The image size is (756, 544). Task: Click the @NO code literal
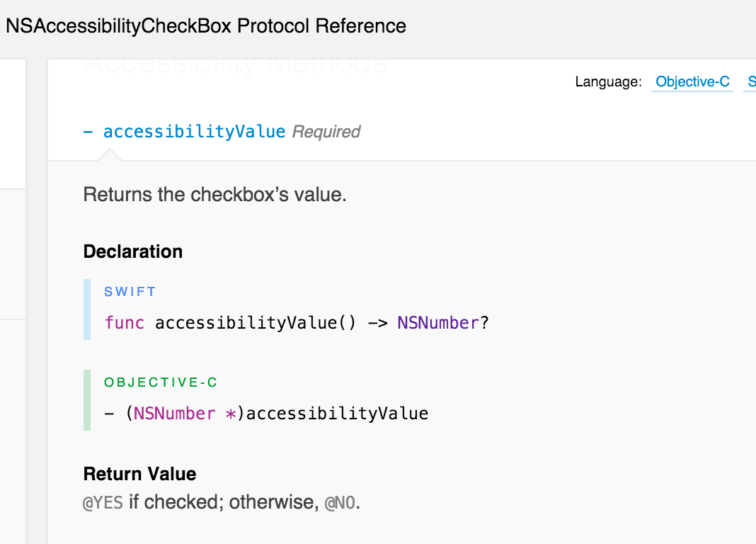(x=340, y=503)
